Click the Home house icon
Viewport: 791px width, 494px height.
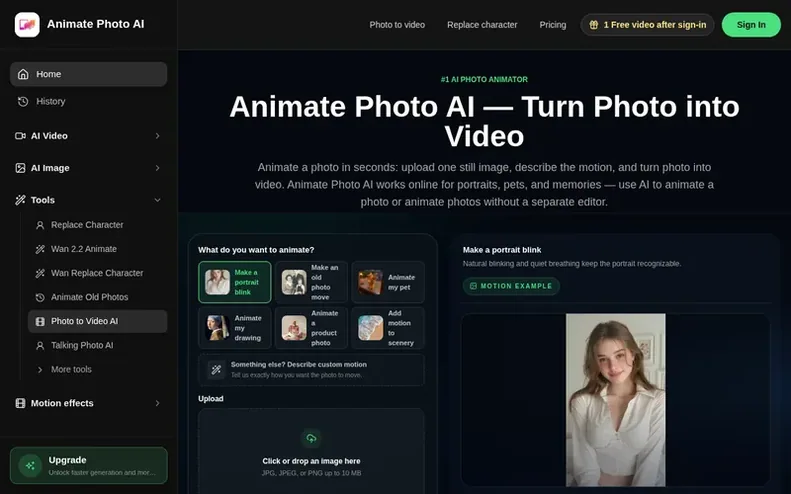click(23, 74)
